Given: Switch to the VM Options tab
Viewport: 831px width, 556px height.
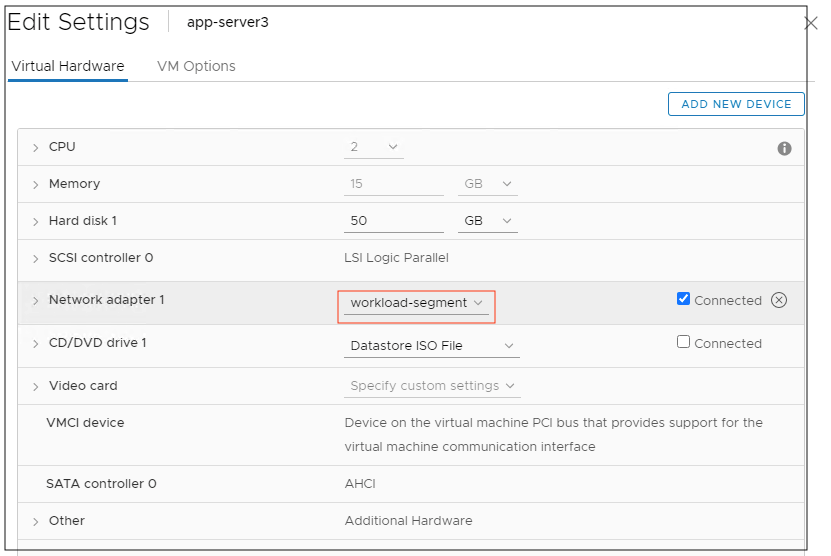Looking at the screenshot, I should coord(196,66).
